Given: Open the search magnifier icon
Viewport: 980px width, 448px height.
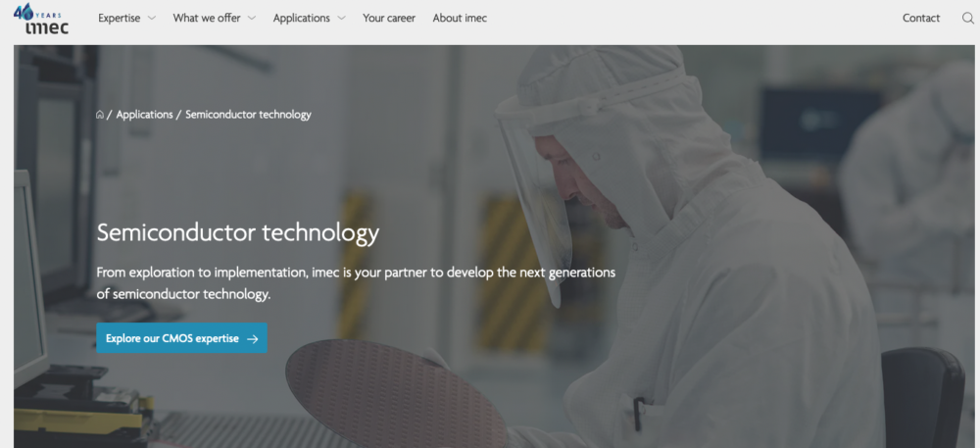Looking at the screenshot, I should (968, 19).
